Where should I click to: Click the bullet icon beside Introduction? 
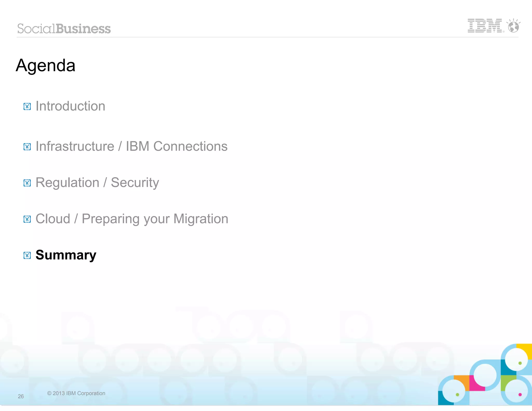pos(27,107)
